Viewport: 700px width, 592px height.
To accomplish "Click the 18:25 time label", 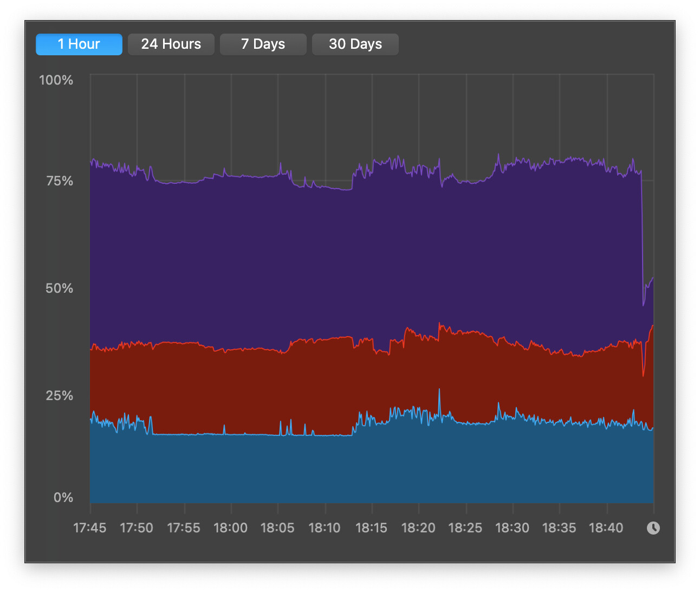I will click(x=465, y=528).
